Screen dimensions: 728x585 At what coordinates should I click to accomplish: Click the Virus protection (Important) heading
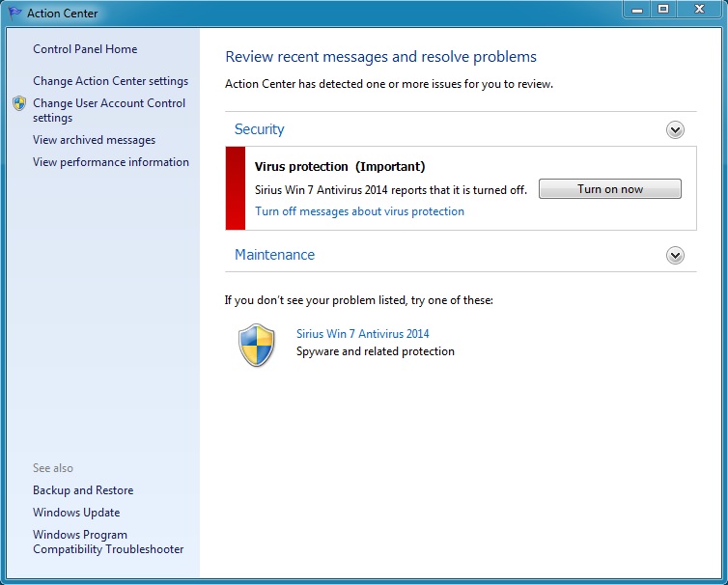(340, 167)
